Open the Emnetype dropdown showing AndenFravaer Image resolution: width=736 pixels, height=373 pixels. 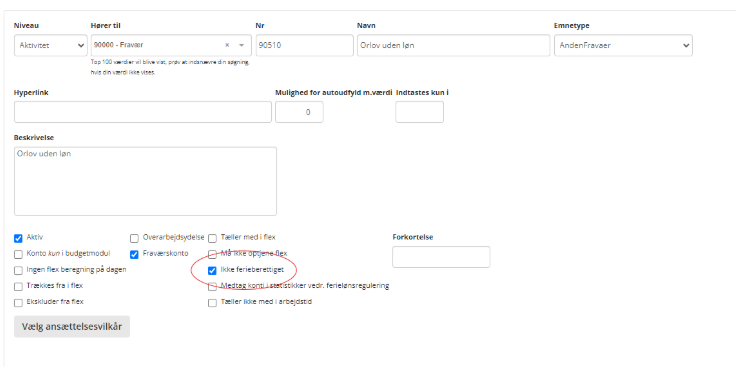623,46
